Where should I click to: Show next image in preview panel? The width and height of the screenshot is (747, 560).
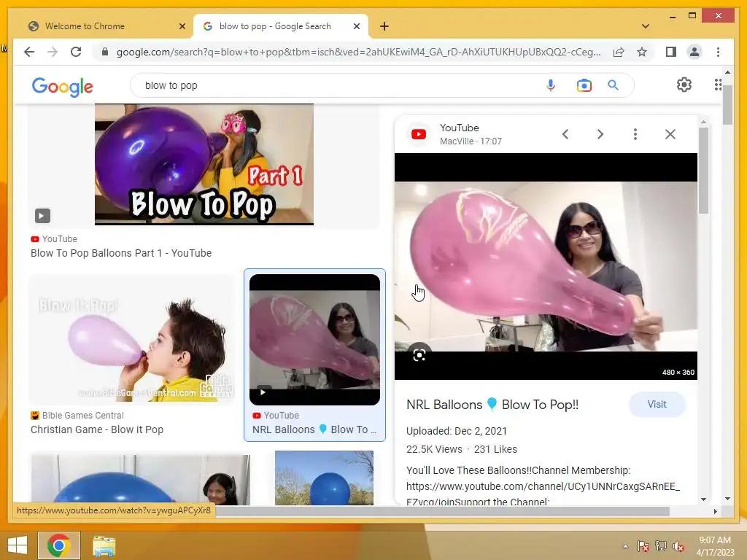[x=600, y=134]
